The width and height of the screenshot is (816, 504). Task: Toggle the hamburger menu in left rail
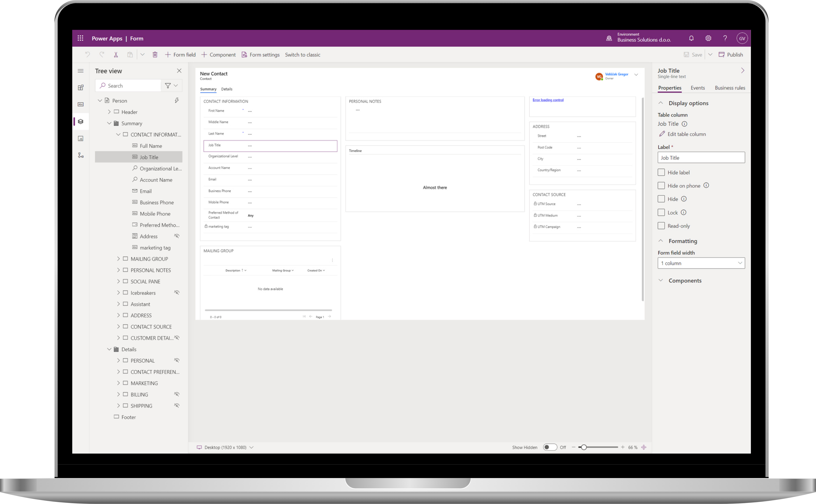pos(80,71)
